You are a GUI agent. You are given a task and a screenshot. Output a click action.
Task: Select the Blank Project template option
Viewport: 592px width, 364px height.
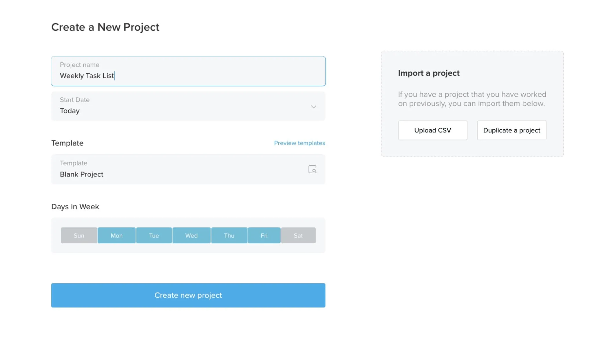tap(188, 169)
